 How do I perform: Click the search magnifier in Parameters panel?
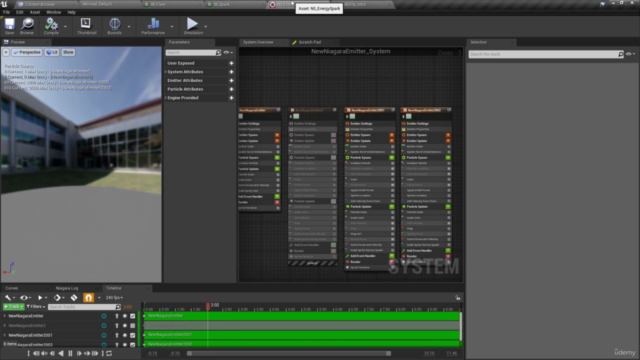[218, 53]
